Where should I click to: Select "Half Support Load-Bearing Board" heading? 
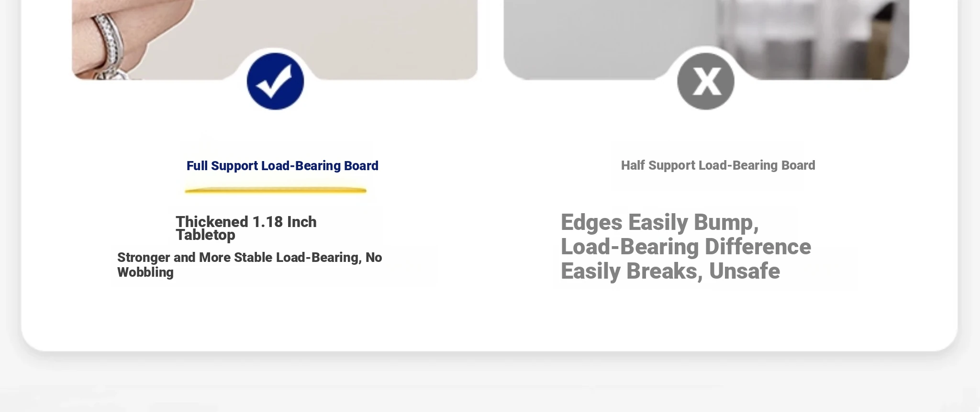718,165
